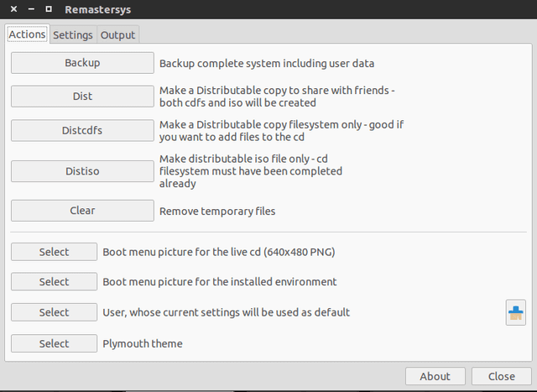Click the Dist button
This screenshot has width=537, height=392.
click(x=82, y=97)
